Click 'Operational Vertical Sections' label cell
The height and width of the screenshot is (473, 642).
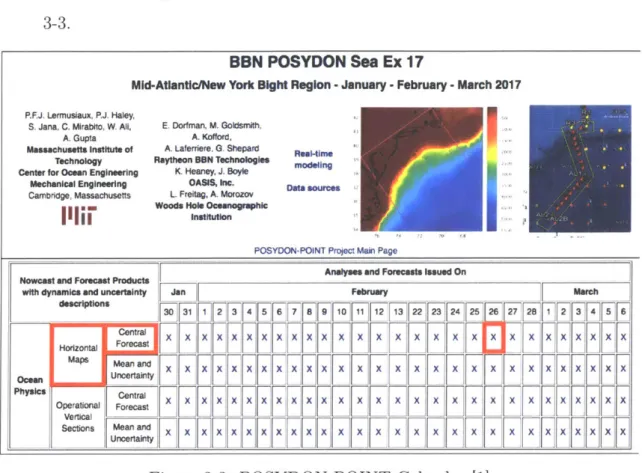pos(78,417)
